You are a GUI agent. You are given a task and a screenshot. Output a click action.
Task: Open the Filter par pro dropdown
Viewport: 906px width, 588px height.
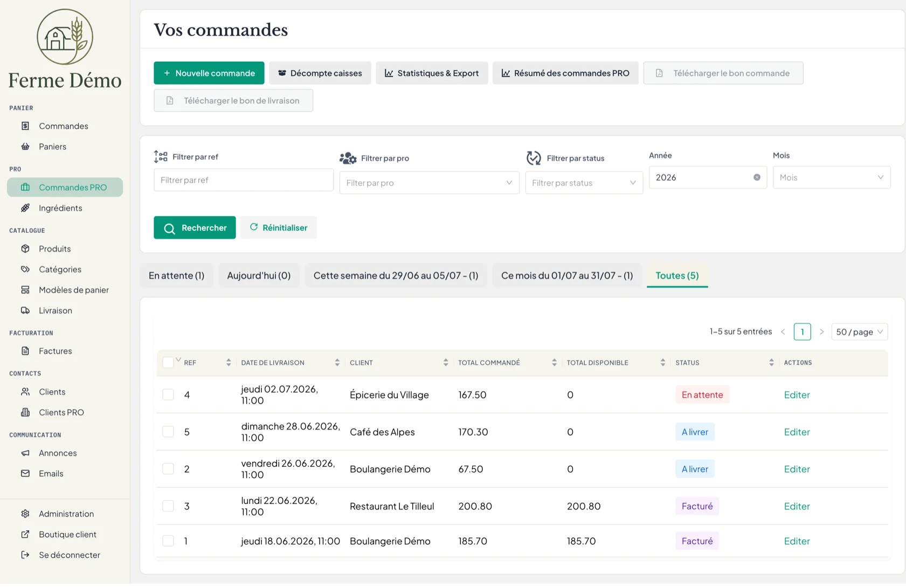coord(429,183)
